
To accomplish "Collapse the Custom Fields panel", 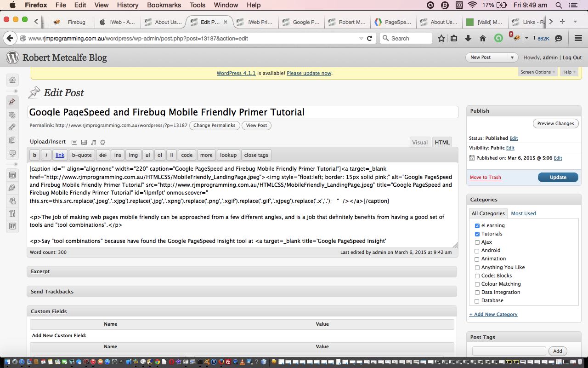I will [x=242, y=311].
